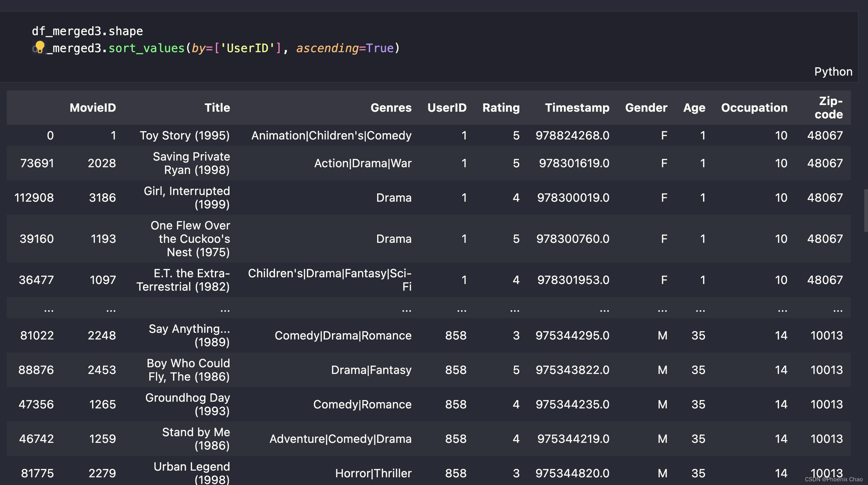Screen dimensions: 868x485
Task: Click the Occupation column header
Action: 754,108
